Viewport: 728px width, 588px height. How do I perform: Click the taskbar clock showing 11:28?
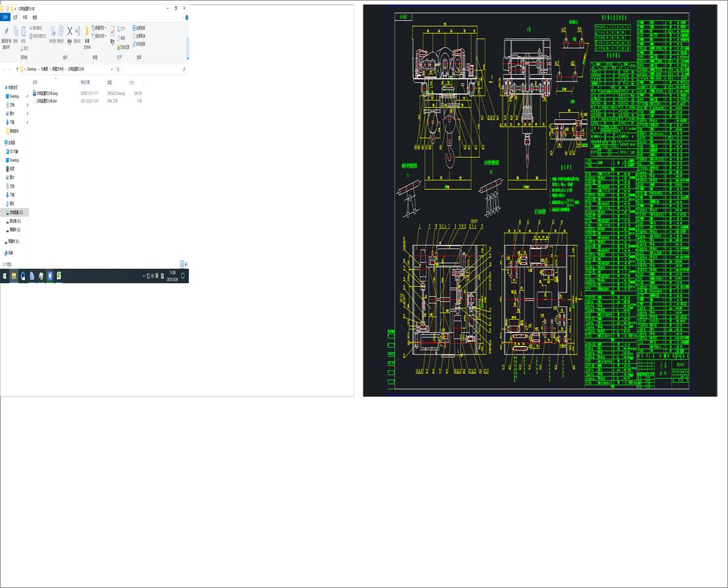(x=172, y=276)
